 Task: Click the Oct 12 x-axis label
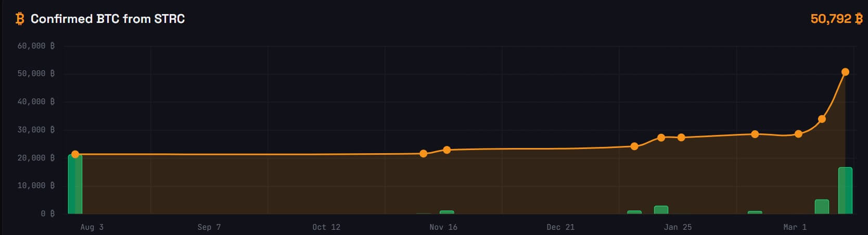point(326,227)
